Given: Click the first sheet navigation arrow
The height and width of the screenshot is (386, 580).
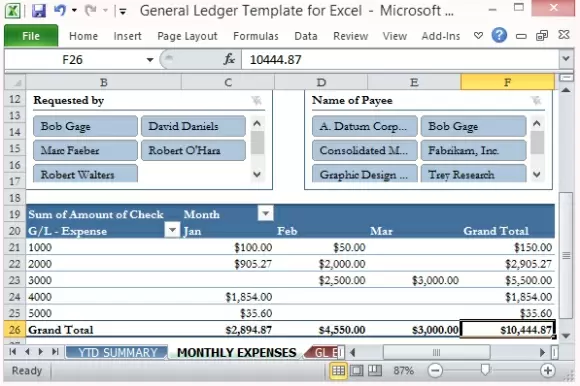Looking at the screenshot, I should click(x=13, y=352).
